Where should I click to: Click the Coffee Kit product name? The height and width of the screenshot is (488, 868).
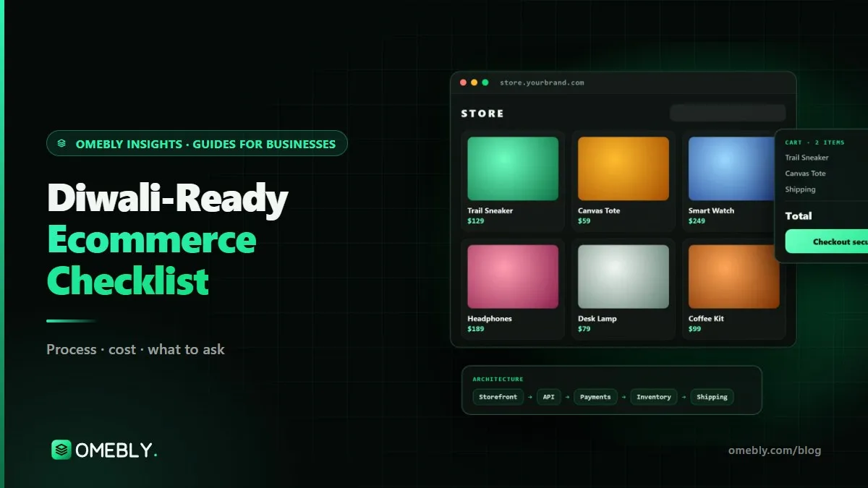tap(706, 319)
